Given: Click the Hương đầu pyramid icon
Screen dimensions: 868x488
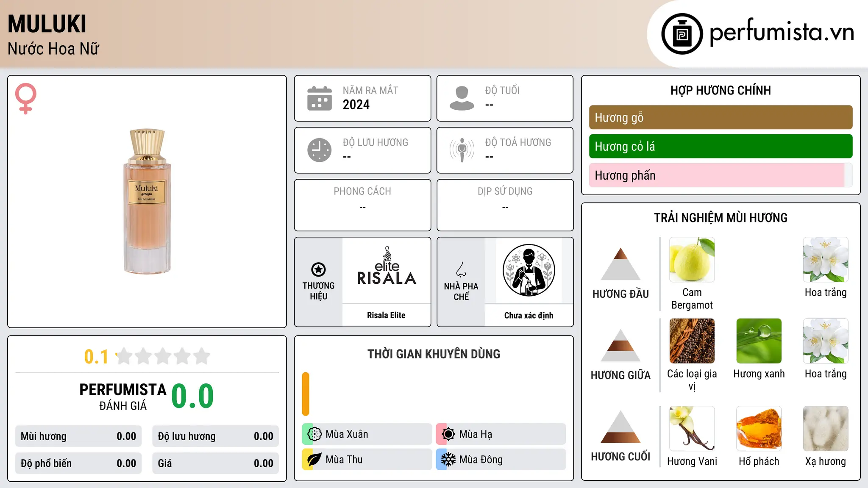Looking at the screenshot, I should (x=620, y=264).
